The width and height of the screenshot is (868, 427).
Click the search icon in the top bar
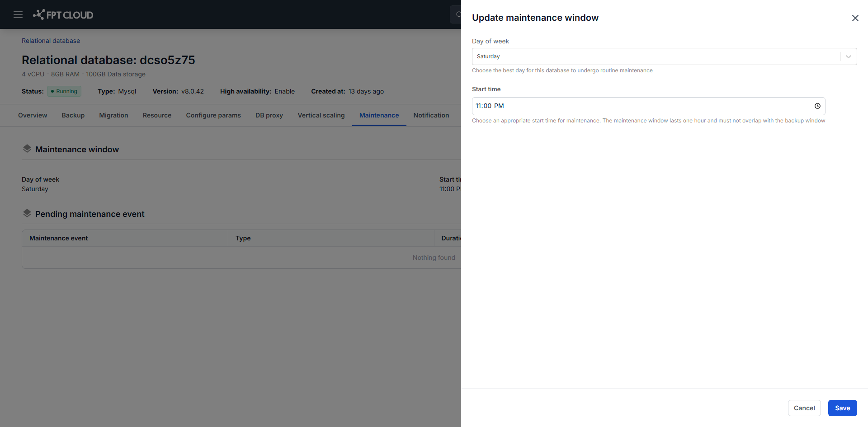(x=458, y=14)
